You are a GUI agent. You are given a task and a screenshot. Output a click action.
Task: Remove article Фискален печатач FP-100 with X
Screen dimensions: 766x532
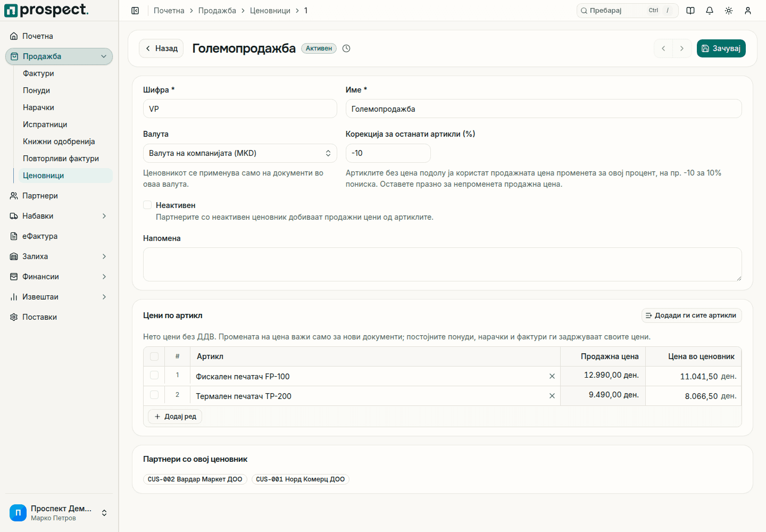tap(552, 376)
